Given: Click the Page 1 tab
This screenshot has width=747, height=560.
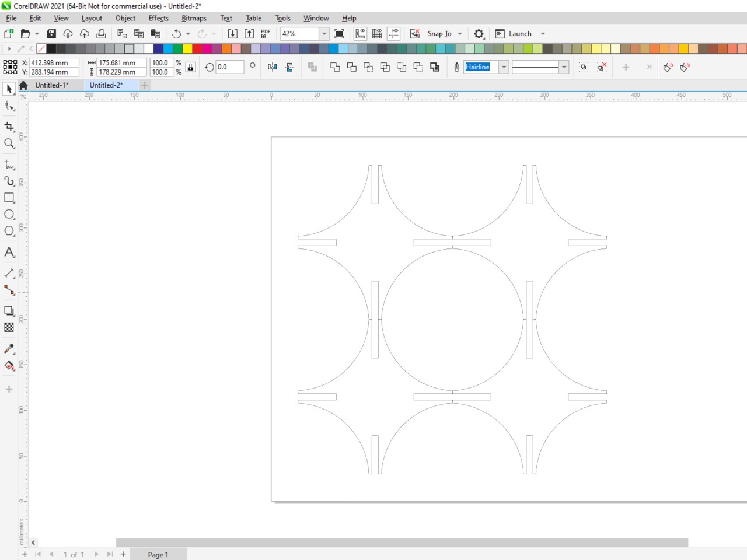Looking at the screenshot, I should point(158,554).
